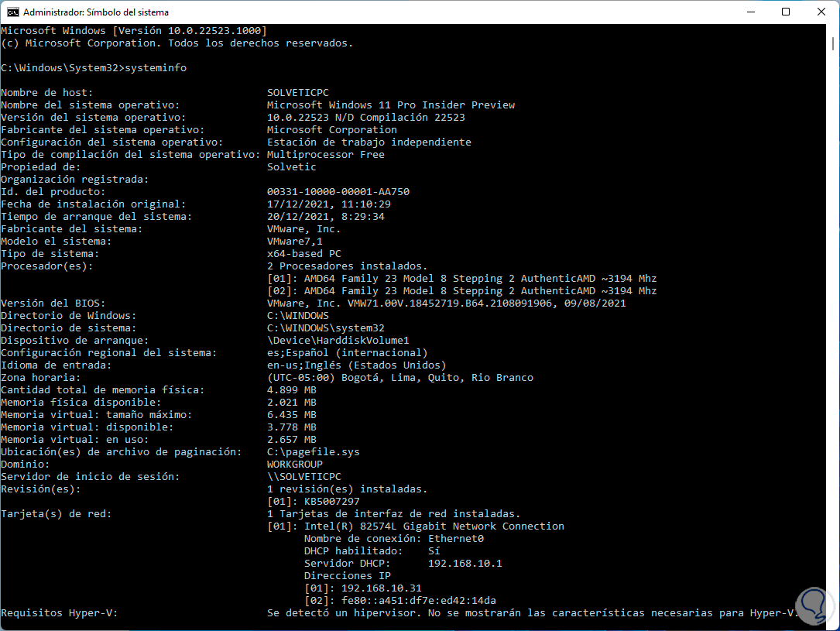Screen dimensions: 840x631
Task: Click available physical memory '2.021 MB'
Action: pyautogui.click(x=291, y=403)
